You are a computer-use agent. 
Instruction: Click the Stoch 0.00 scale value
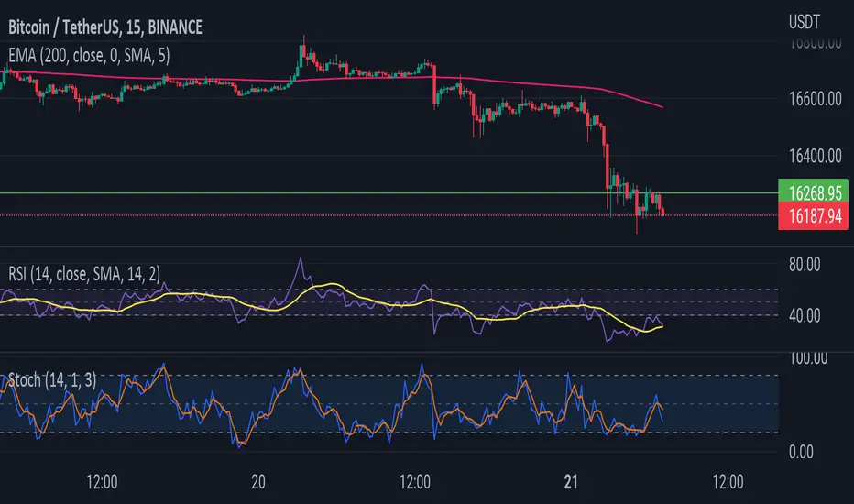tap(801, 452)
